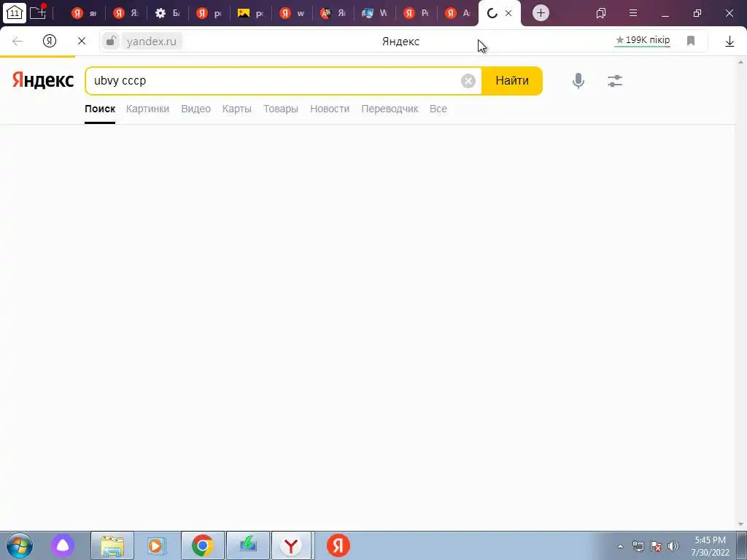Screen dimensions: 747x560
Task: Open the browser bookmarks collections icon
Action: [601, 13]
